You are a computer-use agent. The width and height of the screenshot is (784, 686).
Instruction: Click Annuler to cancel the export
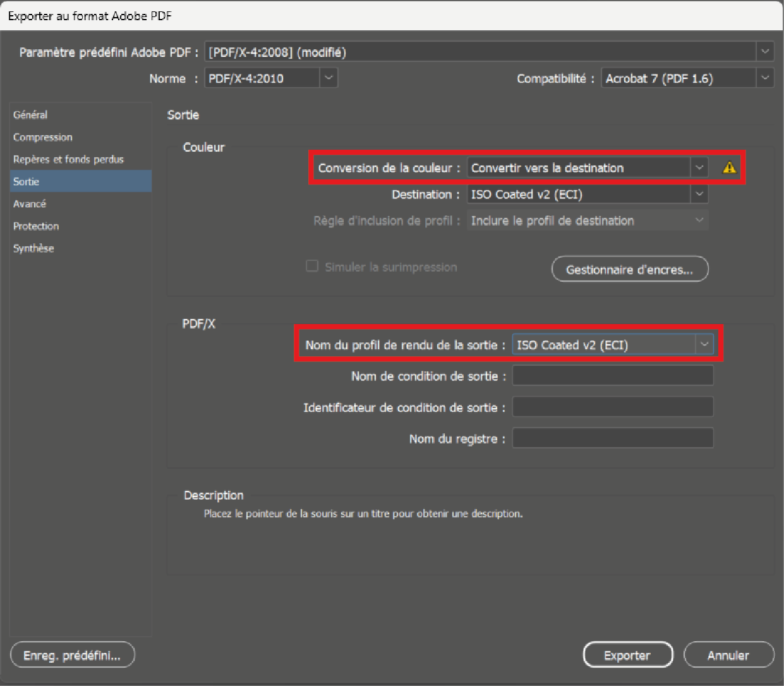click(728, 655)
